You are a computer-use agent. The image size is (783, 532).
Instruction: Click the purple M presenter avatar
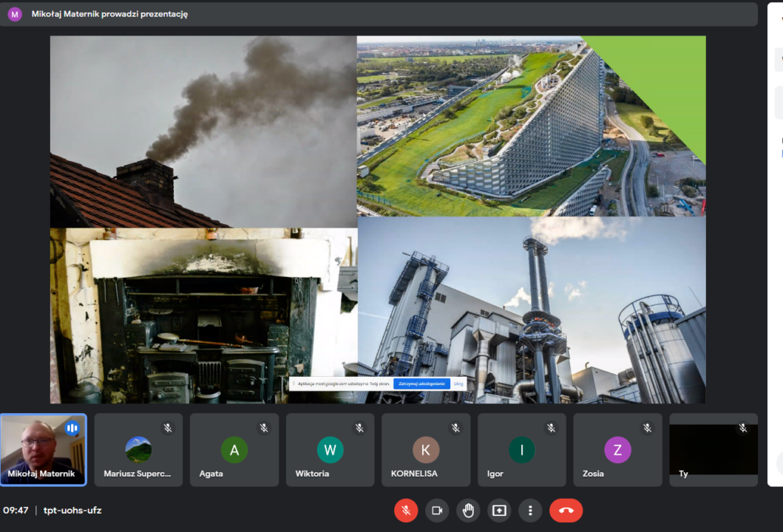coord(15,14)
